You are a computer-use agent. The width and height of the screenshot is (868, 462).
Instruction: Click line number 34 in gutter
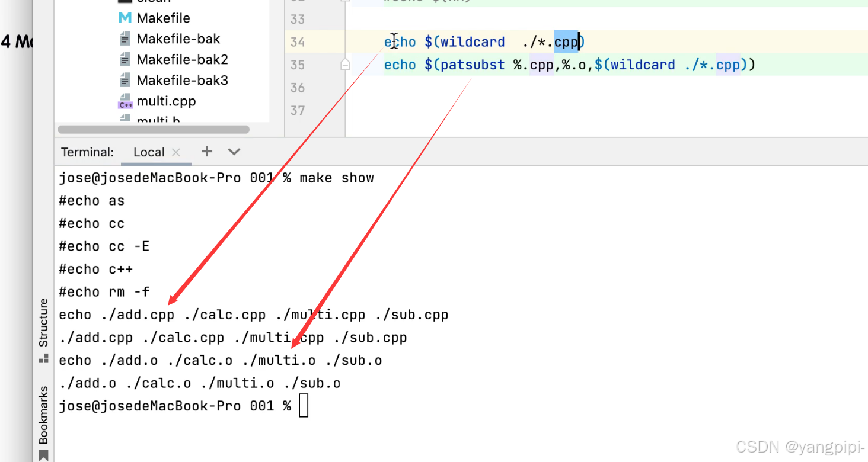298,42
